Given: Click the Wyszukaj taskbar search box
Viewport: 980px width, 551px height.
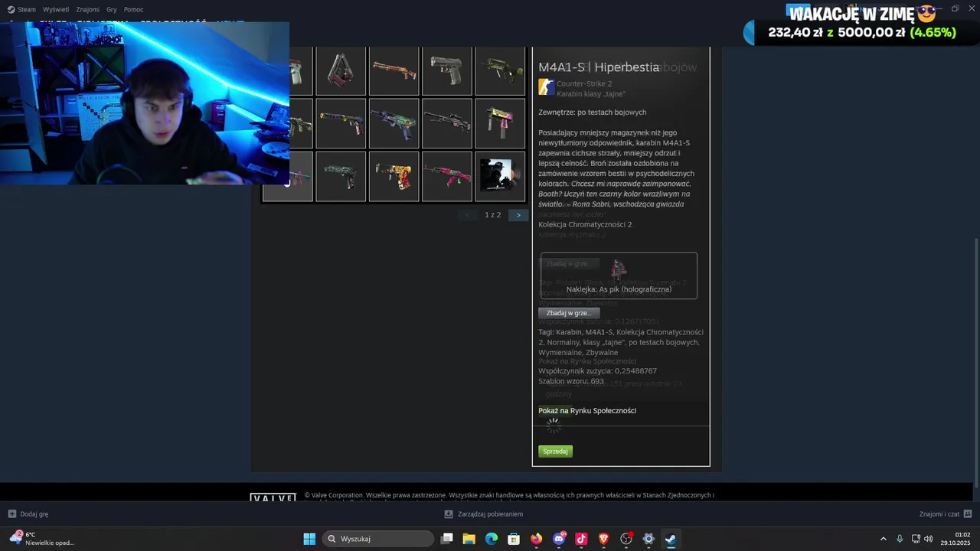Looking at the screenshot, I should point(378,539).
